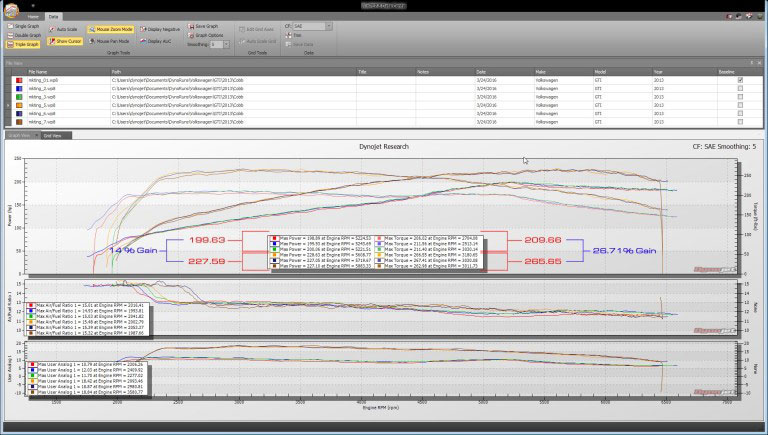Switch to the Home ribbon tab
The image size is (768, 435).
tap(33, 17)
